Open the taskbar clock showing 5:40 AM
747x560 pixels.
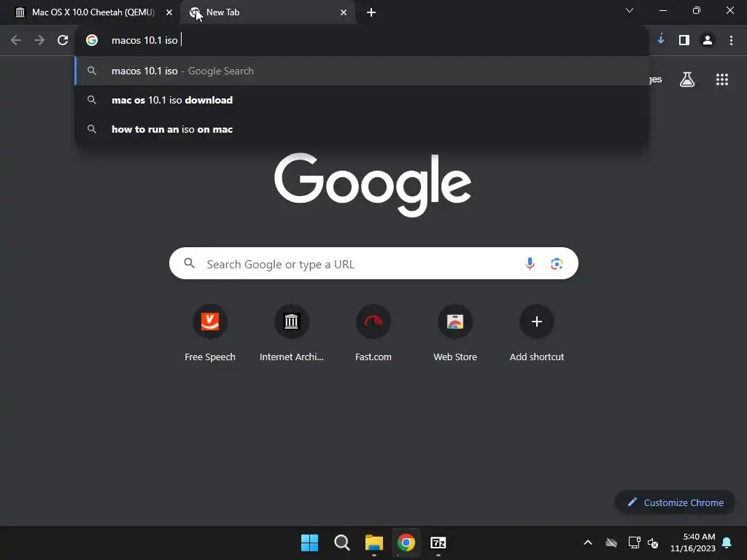point(693,542)
